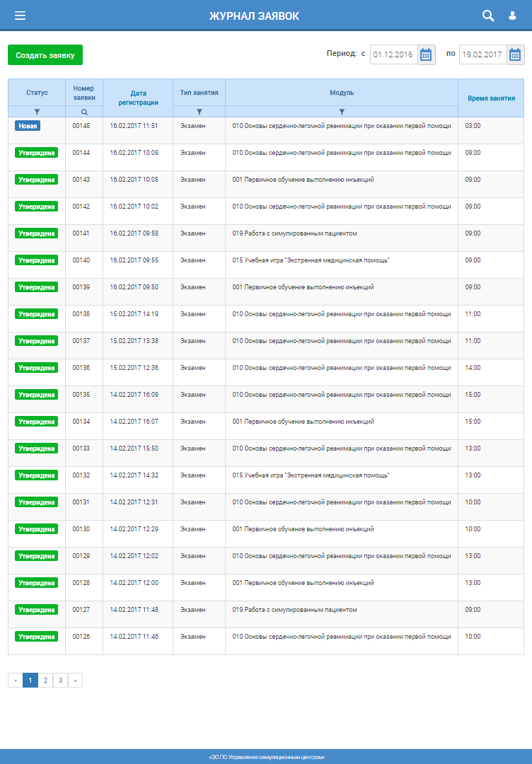Image resolution: width=532 pixels, height=764 pixels.
Task: Open the Статус column filter
Action: (x=37, y=112)
